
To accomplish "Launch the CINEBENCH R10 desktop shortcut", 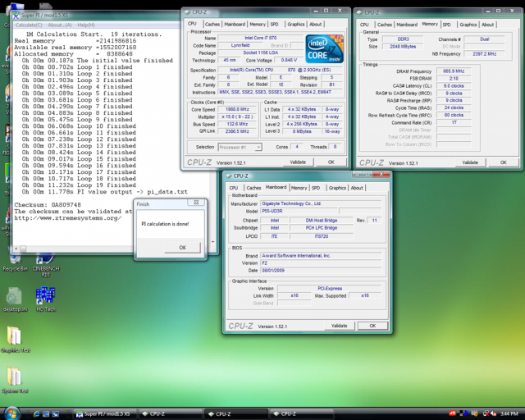I will pos(46,265).
